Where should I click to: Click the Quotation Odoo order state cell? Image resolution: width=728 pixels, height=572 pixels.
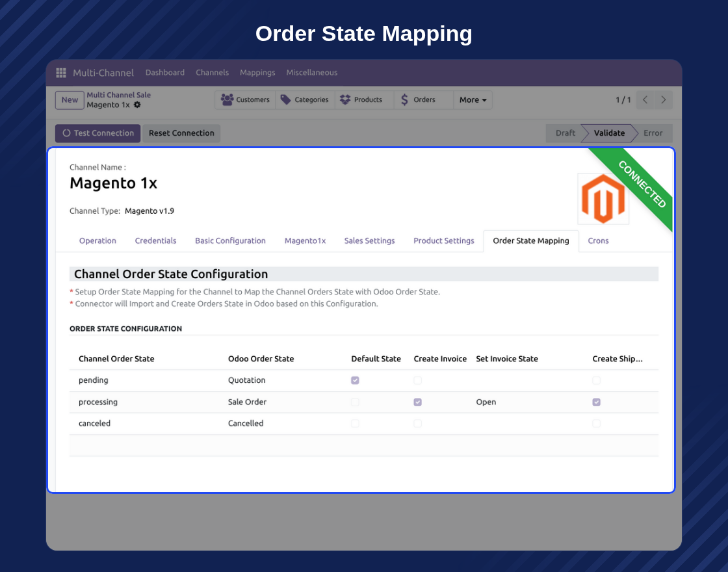point(246,380)
